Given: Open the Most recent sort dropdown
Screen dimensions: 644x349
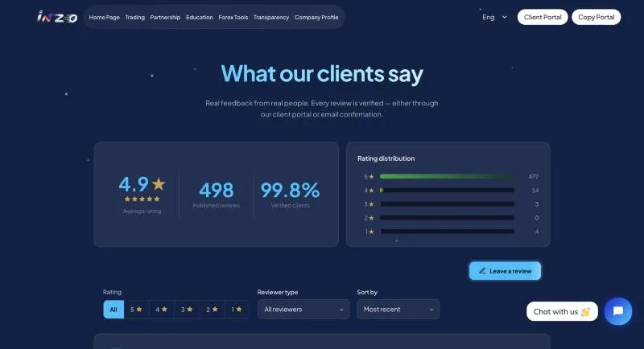Looking at the screenshot, I should tap(398, 310).
